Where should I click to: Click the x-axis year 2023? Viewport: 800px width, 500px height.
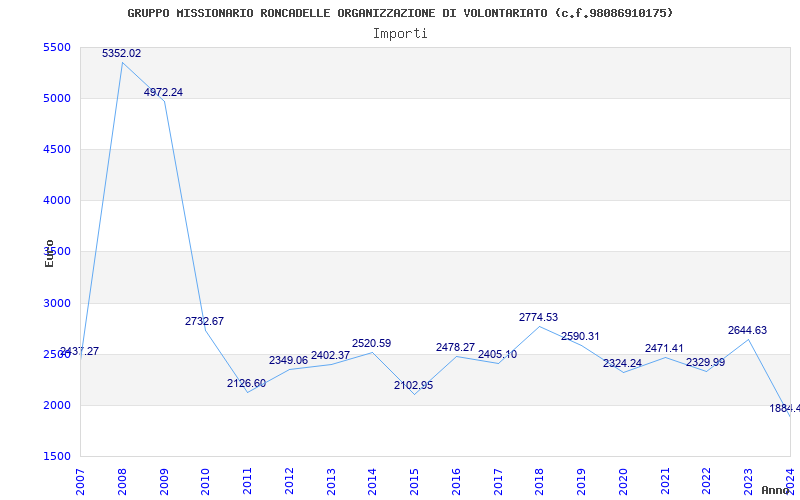pyautogui.click(x=748, y=482)
